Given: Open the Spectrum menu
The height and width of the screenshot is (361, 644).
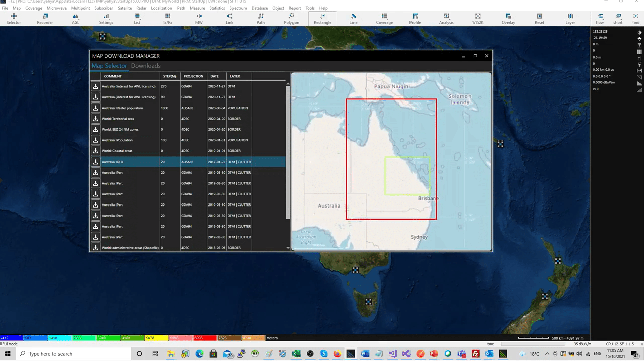Looking at the screenshot, I should tap(238, 8).
